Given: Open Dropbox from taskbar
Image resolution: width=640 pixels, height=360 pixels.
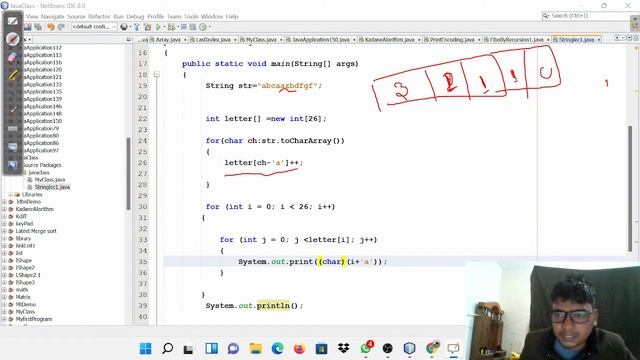Looking at the screenshot, I should click(344, 348).
